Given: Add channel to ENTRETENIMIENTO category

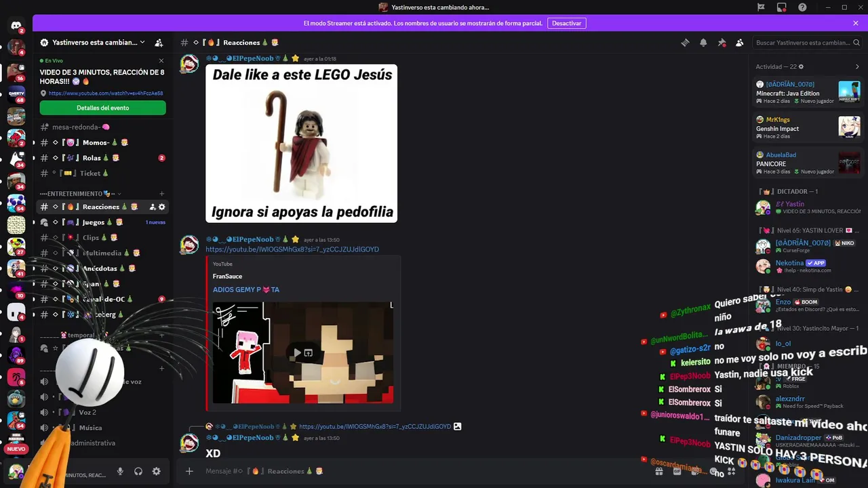Looking at the screenshot, I should pyautogui.click(x=161, y=194).
